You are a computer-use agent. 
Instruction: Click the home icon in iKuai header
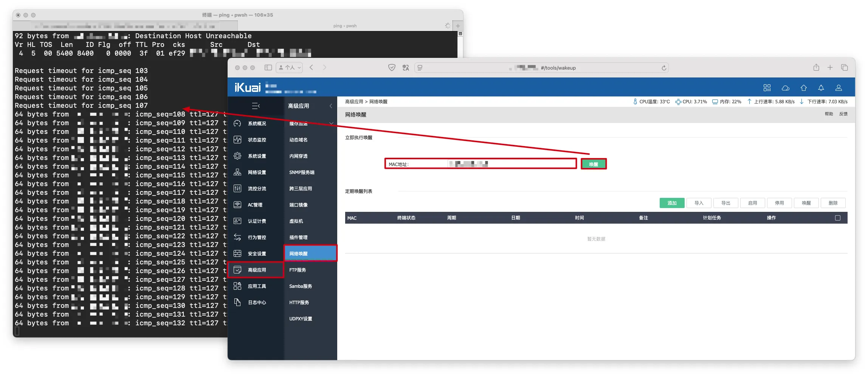coord(803,88)
